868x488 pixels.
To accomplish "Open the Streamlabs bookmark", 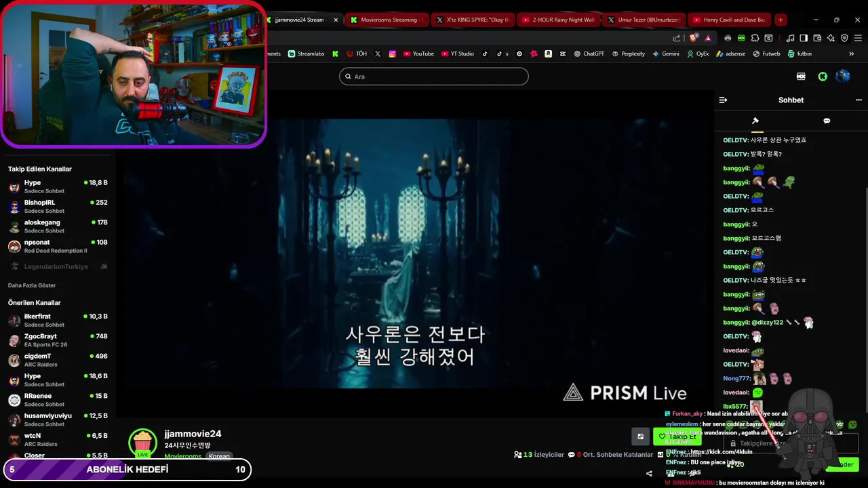I will (x=307, y=54).
